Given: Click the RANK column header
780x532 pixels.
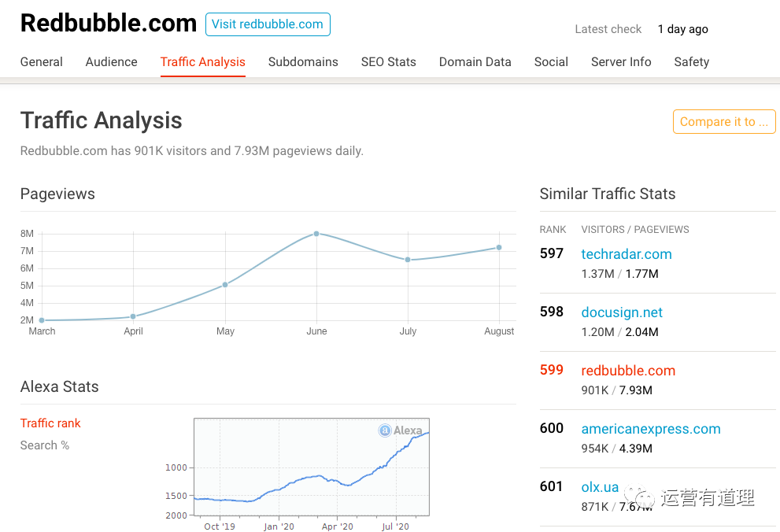Looking at the screenshot, I should pyautogui.click(x=553, y=230).
